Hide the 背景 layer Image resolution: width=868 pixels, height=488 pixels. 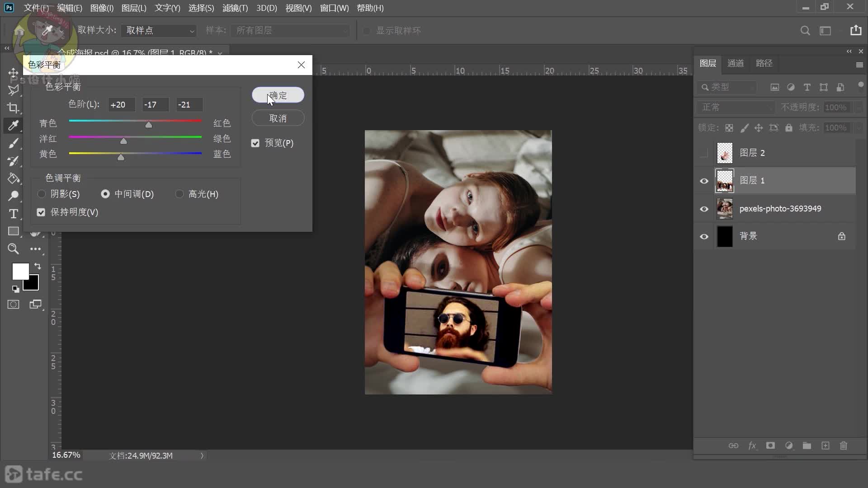(704, 236)
